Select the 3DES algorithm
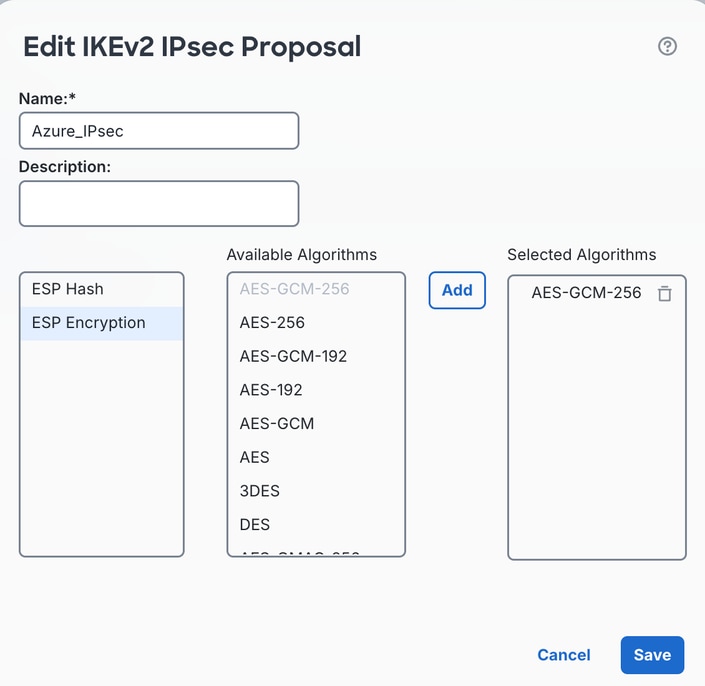 click(x=317, y=491)
